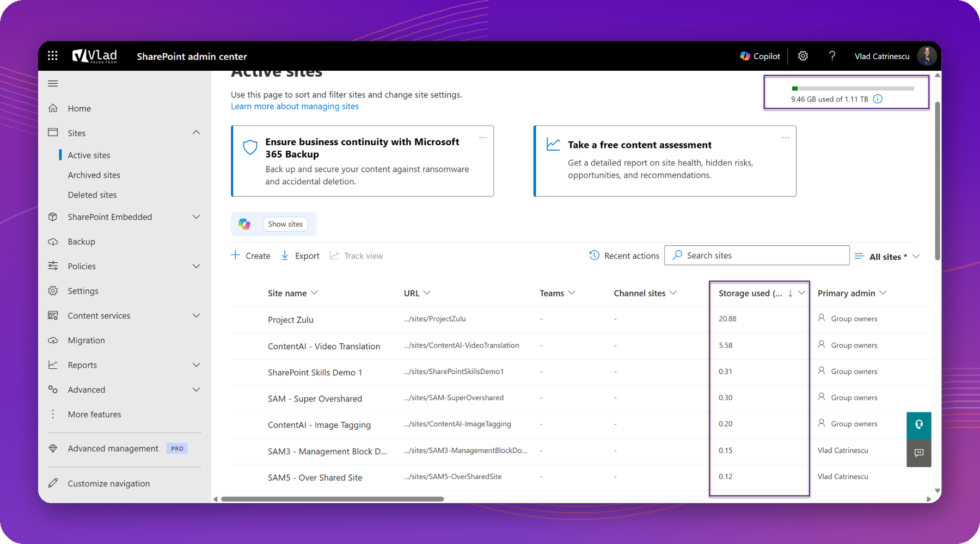Click the Copilot icon beside Show sites
This screenshot has height=544, width=980.
pos(244,224)
